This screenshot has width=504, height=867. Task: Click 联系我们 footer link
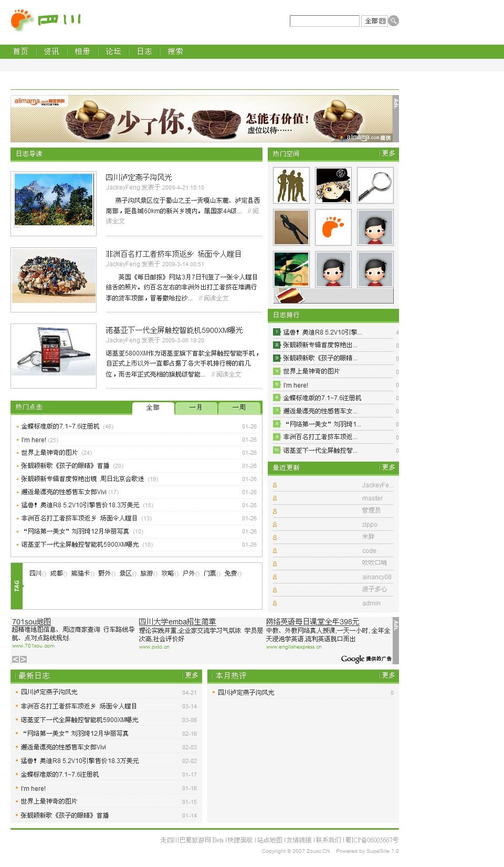329,840
